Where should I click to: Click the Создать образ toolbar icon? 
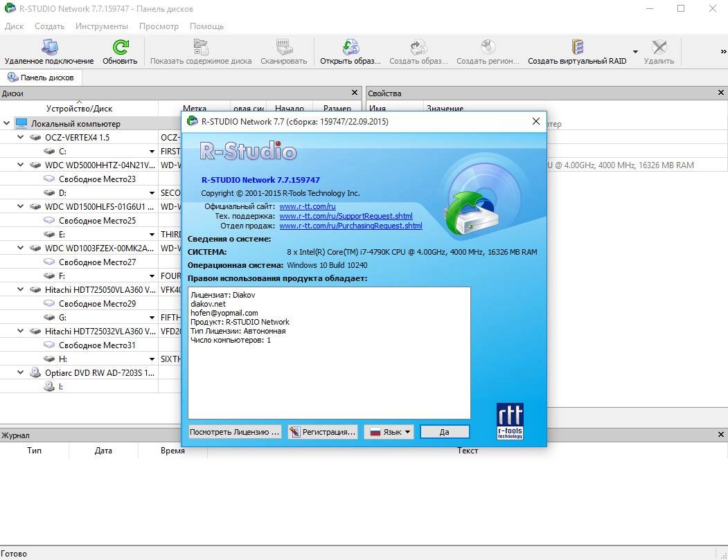pos(418,47)
